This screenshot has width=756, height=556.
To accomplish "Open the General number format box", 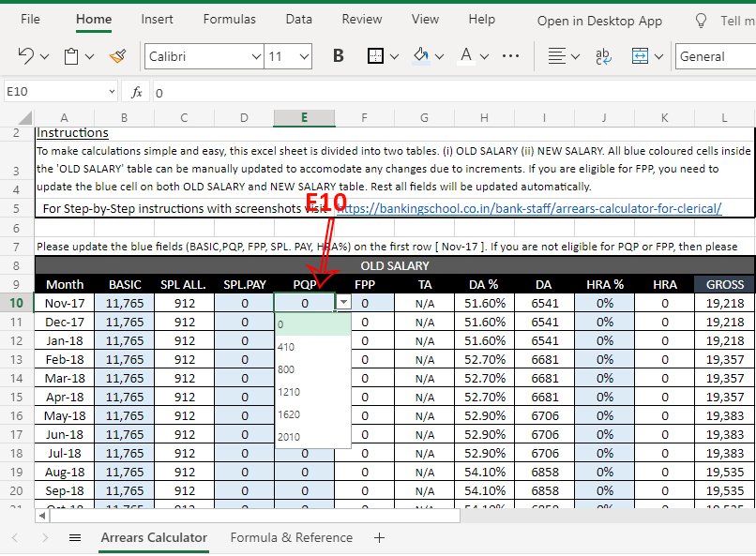I will [714, 56].
